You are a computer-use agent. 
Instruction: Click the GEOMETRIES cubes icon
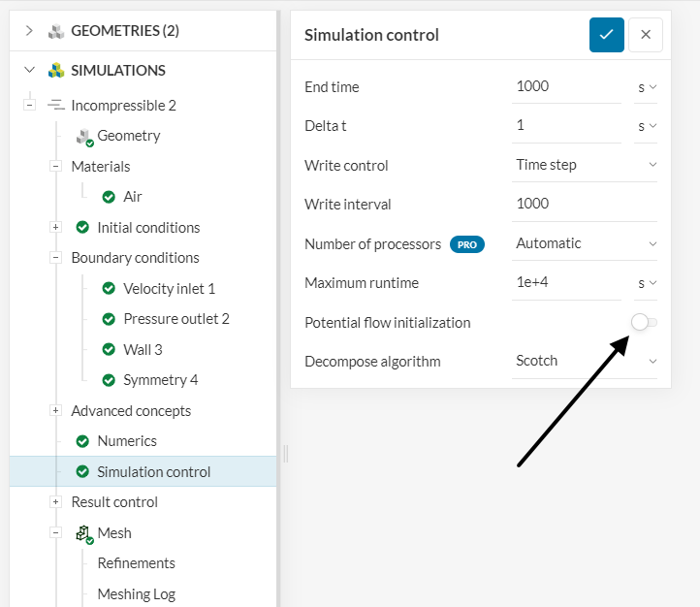tap(56, 31)
